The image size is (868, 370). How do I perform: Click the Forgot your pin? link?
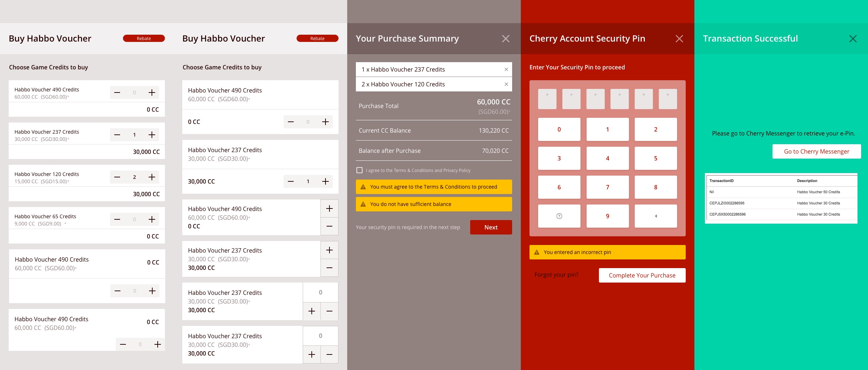(x=556, y=275)
